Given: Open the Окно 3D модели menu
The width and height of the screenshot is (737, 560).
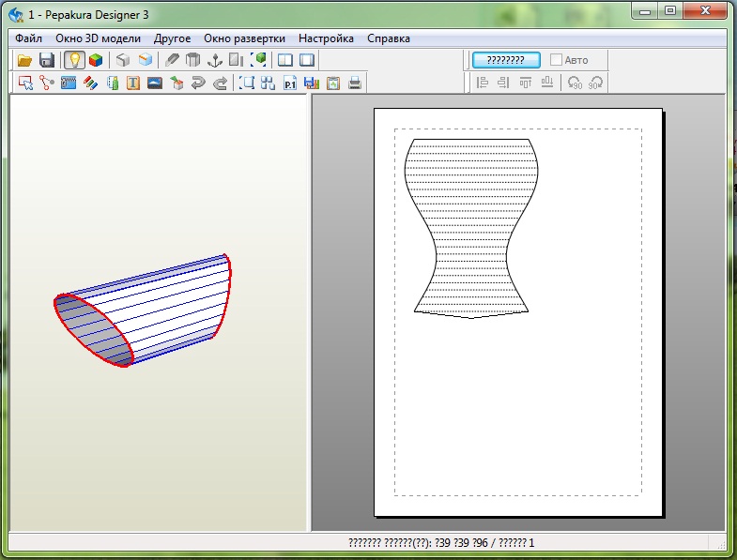Looking at the screenshot, I should tap(98, 38).
